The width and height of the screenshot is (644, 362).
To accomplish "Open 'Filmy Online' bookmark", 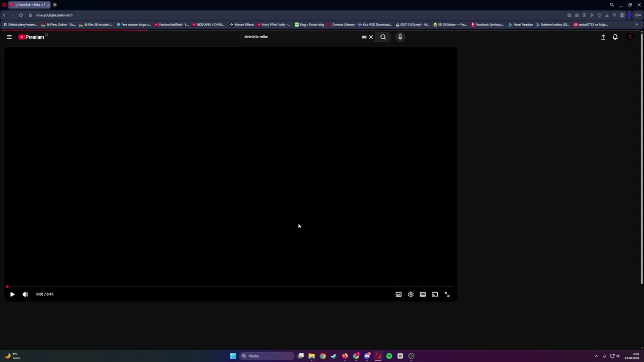I will point(58,25).
